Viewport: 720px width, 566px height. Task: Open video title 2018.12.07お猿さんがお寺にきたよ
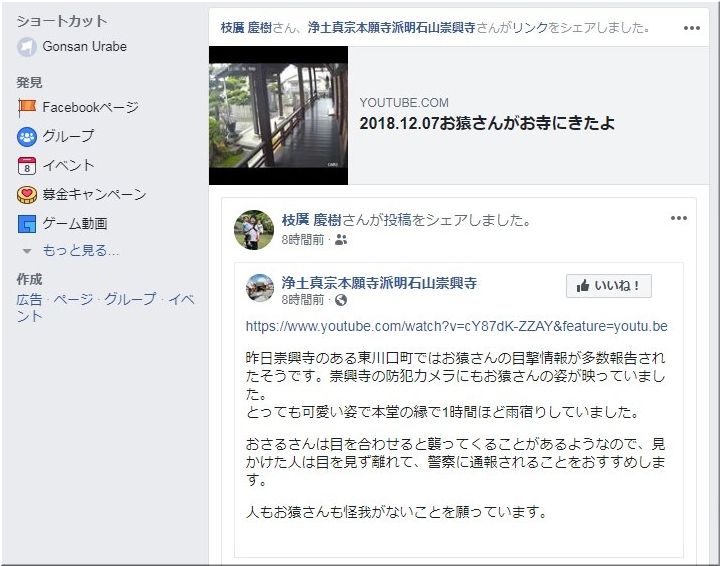point(487,123)
